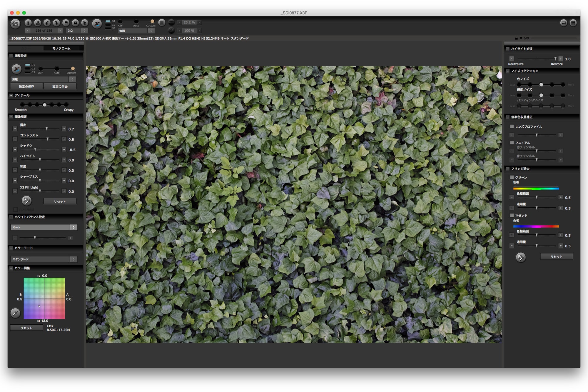Click the print icon in toolbar

coord(37,23)
